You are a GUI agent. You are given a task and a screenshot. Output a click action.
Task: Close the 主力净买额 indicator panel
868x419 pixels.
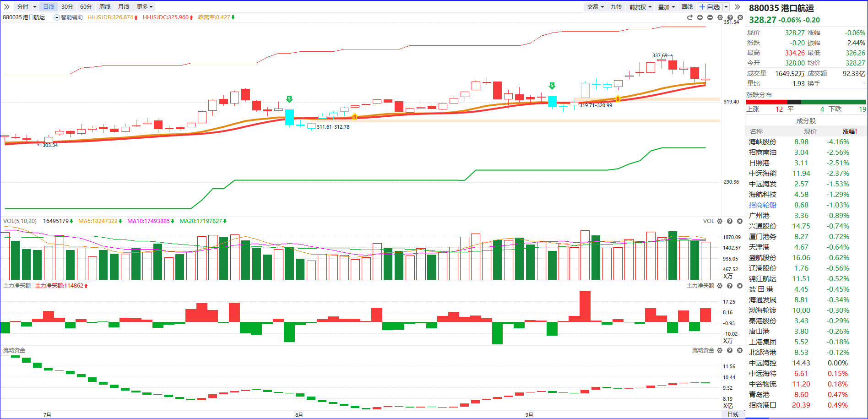click(x=740, y=286)
